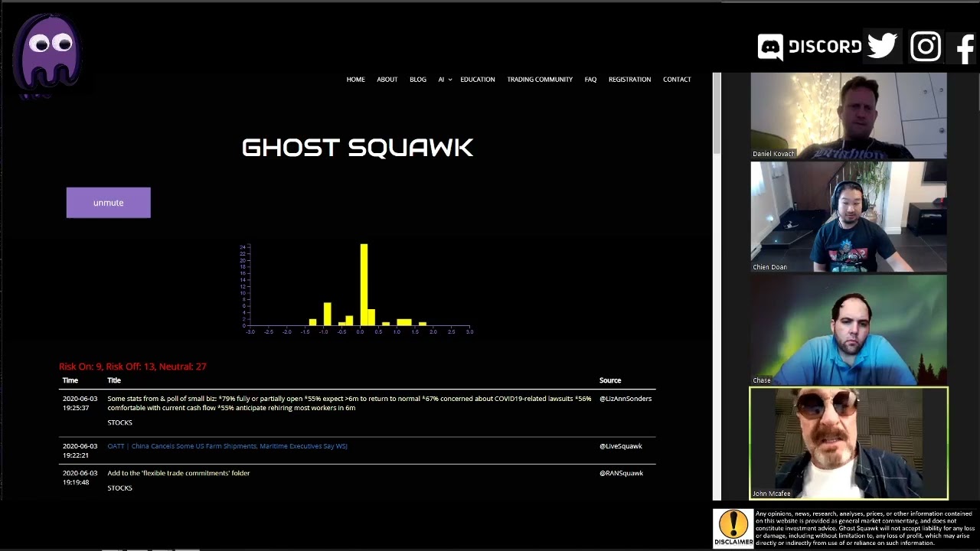Open the ABOUT page
This screenshot has width=980, height=551.
pyautogui.click(x=387, y=80)
